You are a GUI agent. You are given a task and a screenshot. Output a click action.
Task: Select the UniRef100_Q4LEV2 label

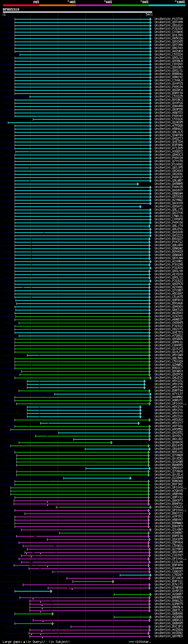(169, 378)
